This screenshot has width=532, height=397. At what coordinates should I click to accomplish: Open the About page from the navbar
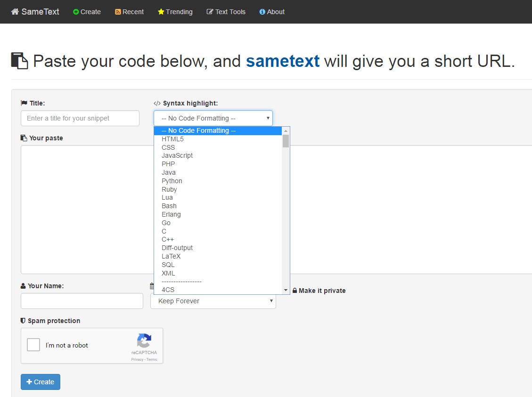[272, 12]
